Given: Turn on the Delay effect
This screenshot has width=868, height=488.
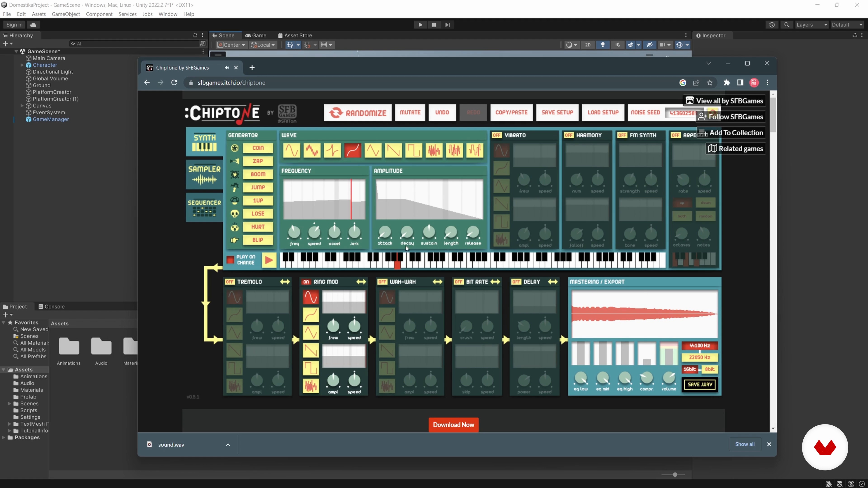Looking at the screenshot, I should [x=516, y=282].
